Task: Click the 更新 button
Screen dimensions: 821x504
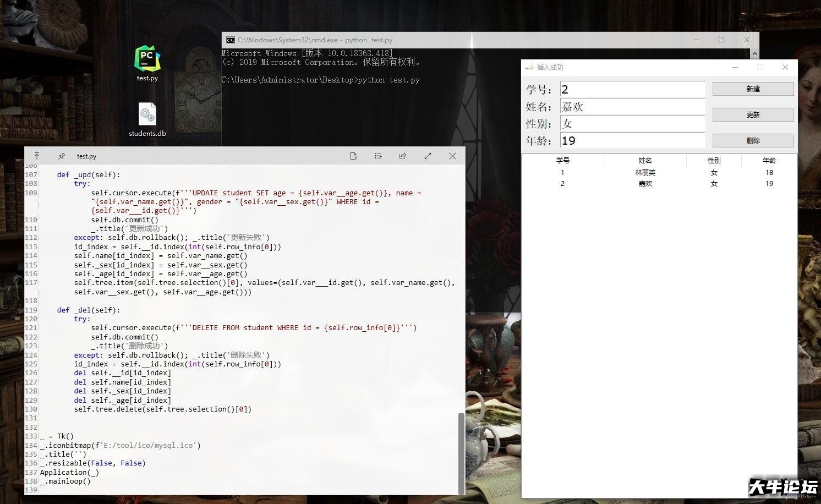Action: pyautogui.click(x=753, y=114)
